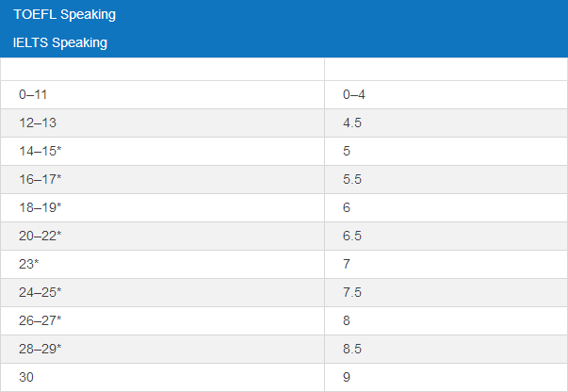This screenshot has width=568, height=392.
Task: Click the IELTS Speaking header text
Action: click(x=60, y=42)
